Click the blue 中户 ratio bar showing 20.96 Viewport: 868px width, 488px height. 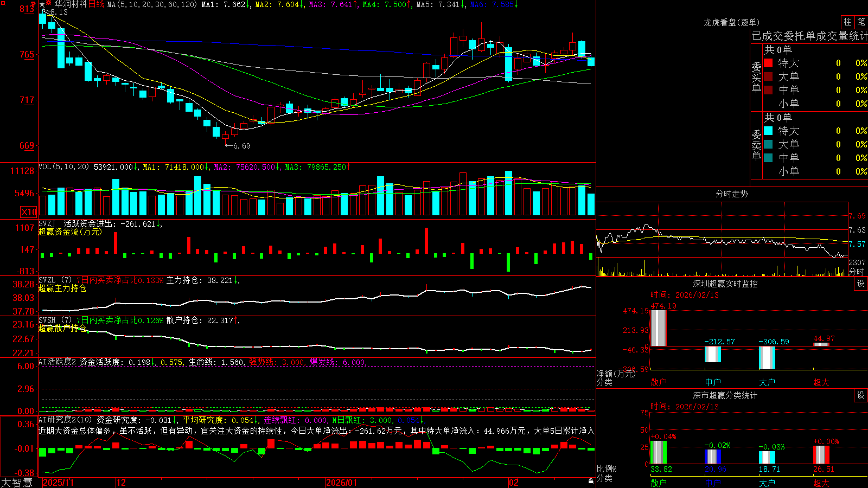(713, 457)
